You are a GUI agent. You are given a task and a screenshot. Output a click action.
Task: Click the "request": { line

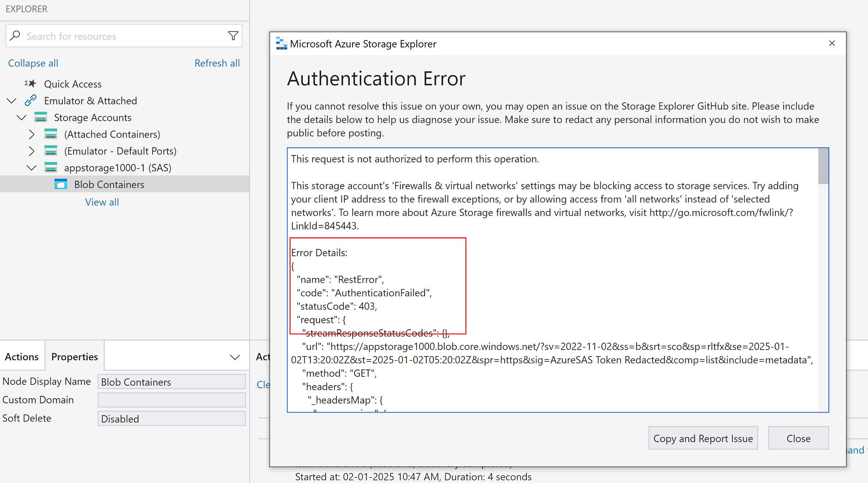[321, 319]
